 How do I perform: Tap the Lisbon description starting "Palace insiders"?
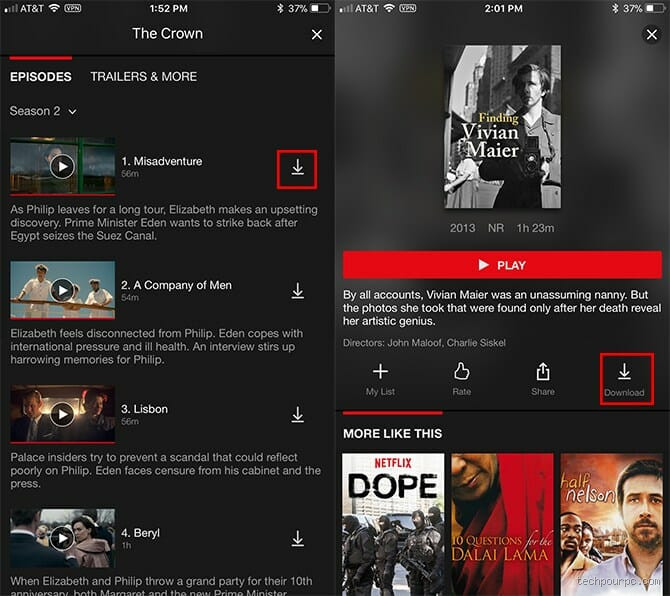165,470
